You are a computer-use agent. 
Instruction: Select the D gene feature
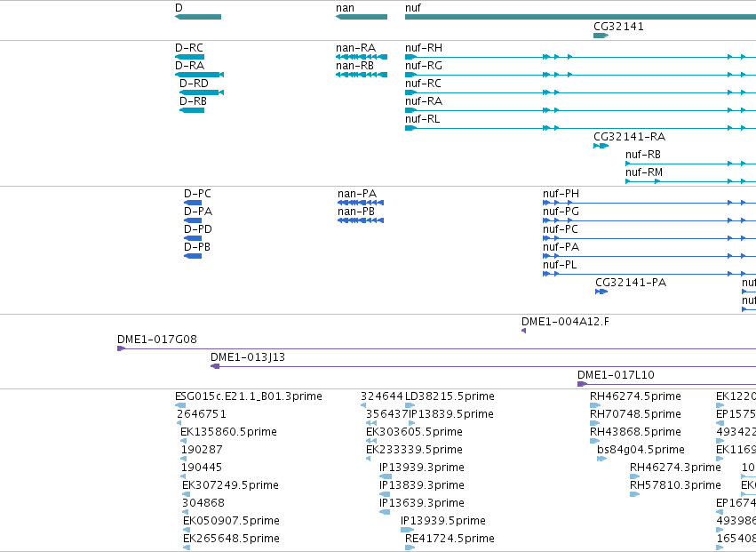click(198, 17)
